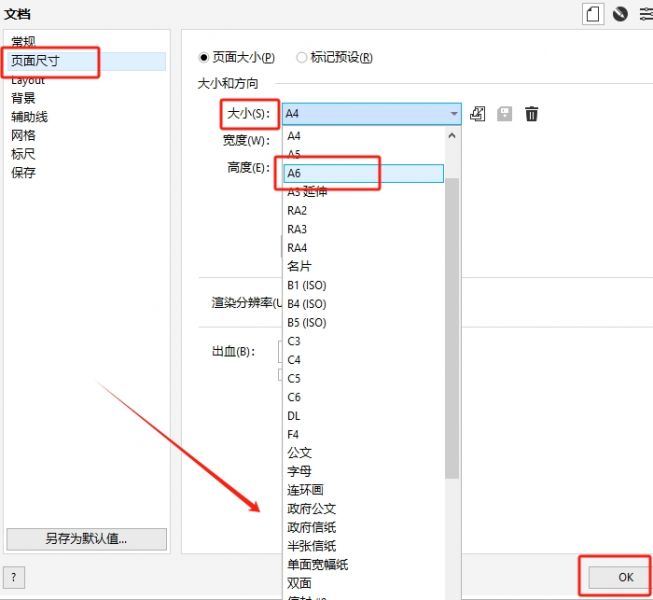The image size is (653, 600).
Task: Choose 双面 from the size list
Action: coord(363,583)
